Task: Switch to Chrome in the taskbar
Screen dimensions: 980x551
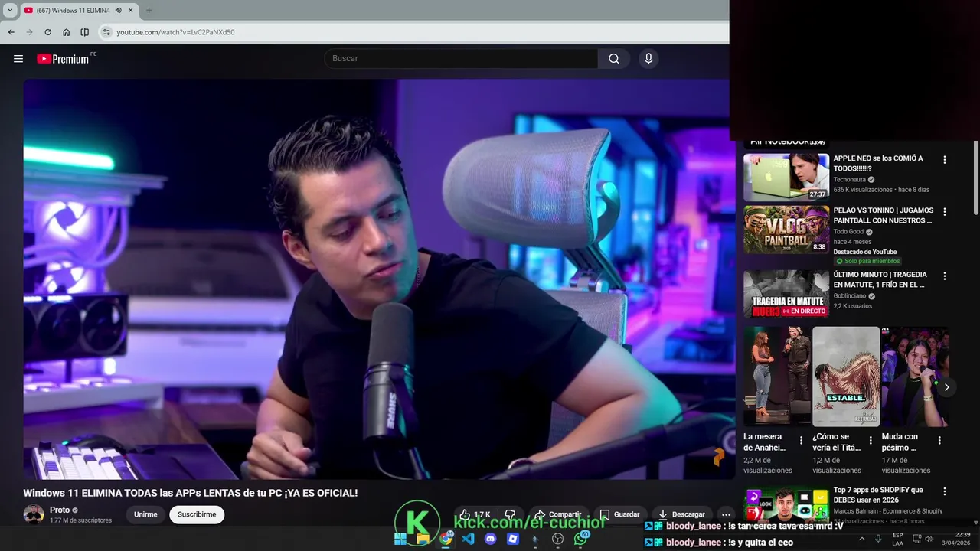Action: (446, 539)
